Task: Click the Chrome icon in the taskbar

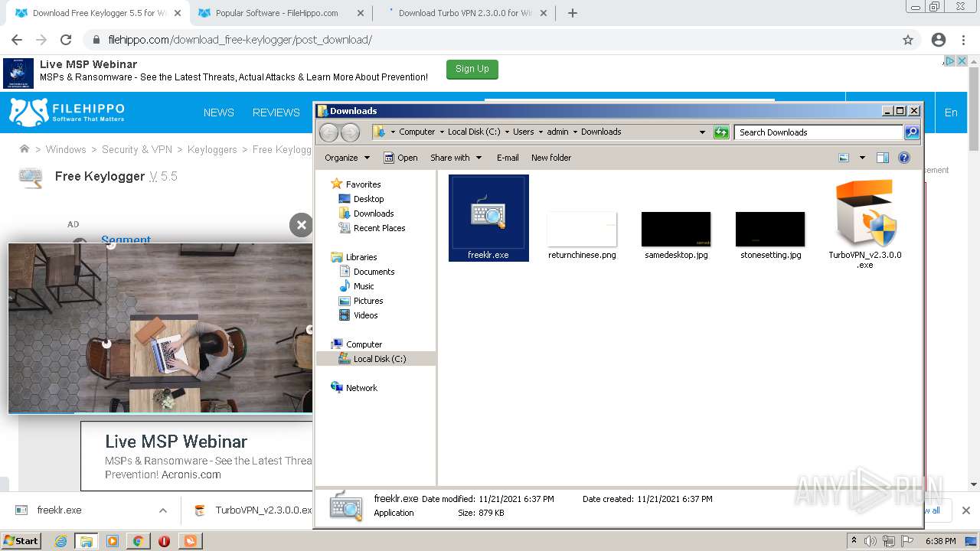Action: (138, 541)
